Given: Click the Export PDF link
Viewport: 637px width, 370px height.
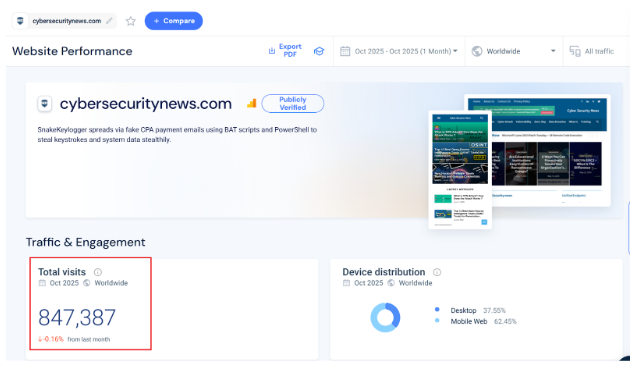Looking at the screenshot, I should (x=290, y=51).
